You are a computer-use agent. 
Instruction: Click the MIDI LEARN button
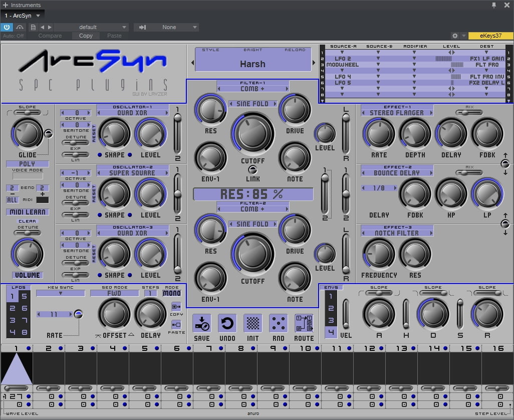(x=28, y=212)
